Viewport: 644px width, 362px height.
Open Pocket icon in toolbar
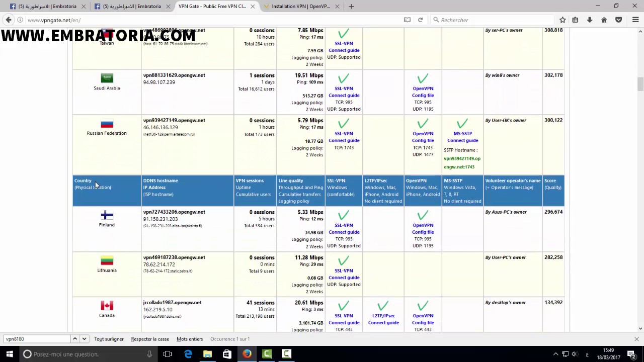[619, 20]
